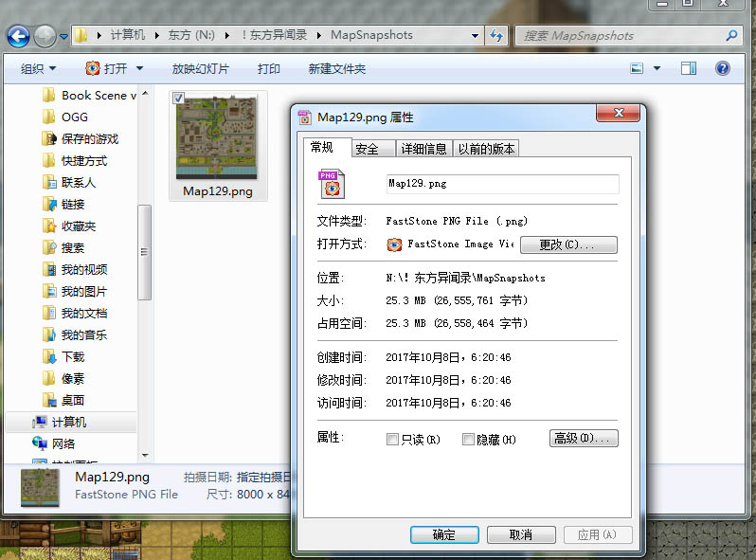Select the 下载 folder
The image size is (756, 560).
63,356
